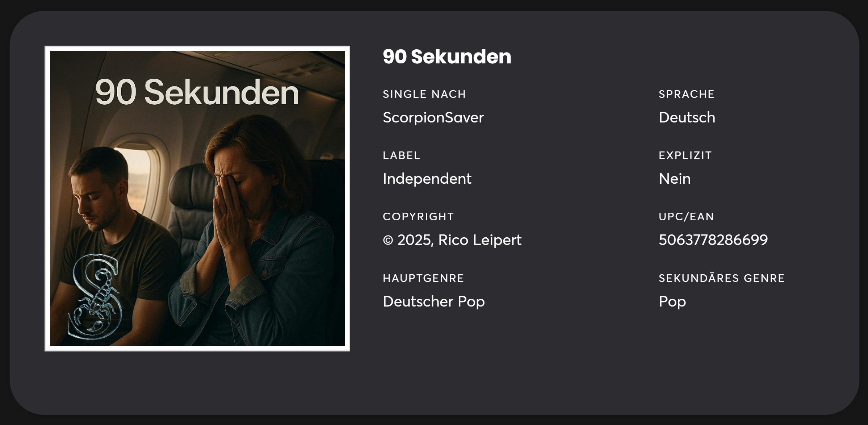Click the SPRACHE field label
The image size is (868, 425).
[686, 94]
